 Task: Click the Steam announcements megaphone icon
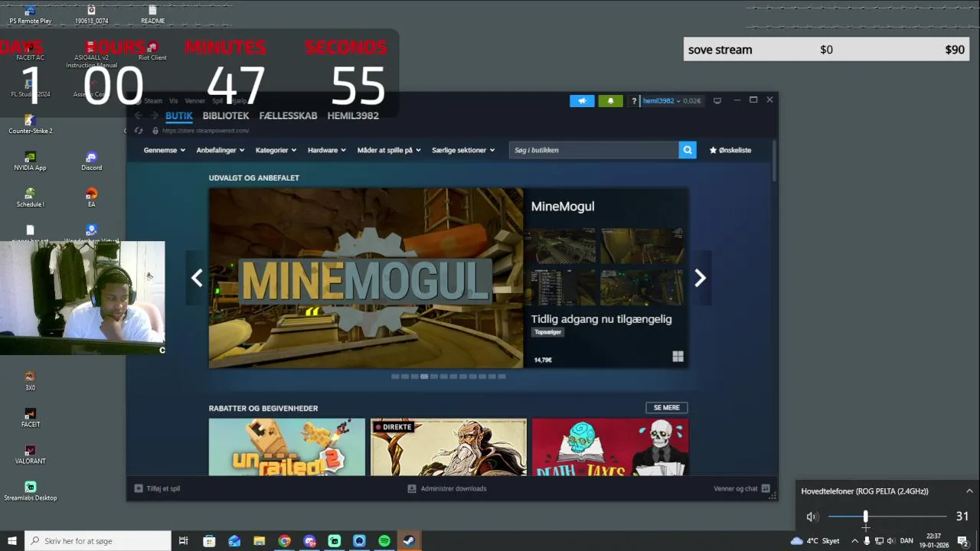(582, 101)
